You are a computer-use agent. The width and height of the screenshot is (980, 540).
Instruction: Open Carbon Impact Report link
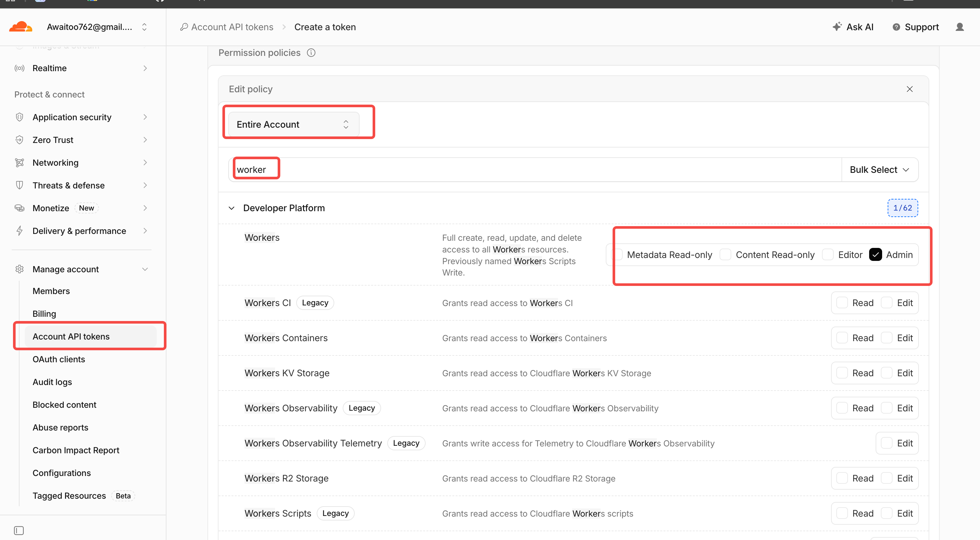pyautogui.click(x=76, y=450)
